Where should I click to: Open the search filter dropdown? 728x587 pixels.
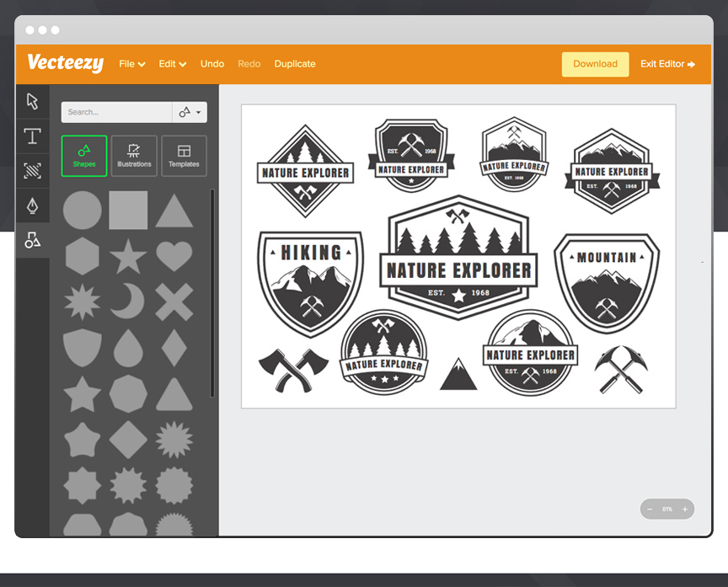189,112
